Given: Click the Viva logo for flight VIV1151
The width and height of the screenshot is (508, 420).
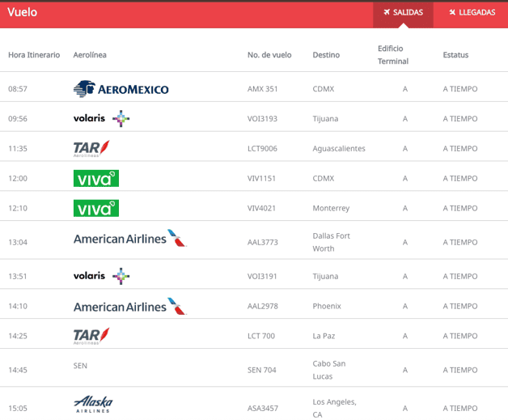Looking at the screenshot, I should tap(96, 178).
